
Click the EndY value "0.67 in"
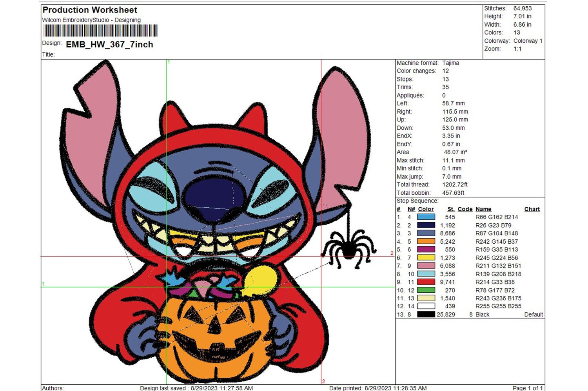(x=451, y=144)
